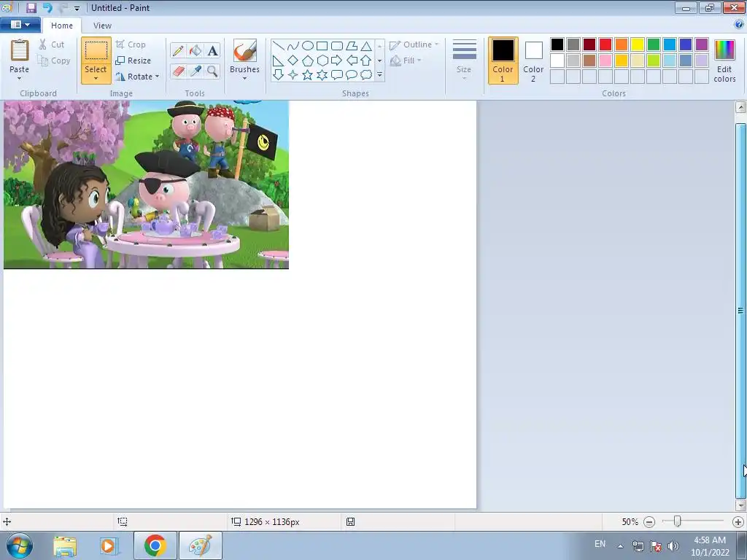Pick the green color swatch
747x560 pixels.
coord(654,44)
